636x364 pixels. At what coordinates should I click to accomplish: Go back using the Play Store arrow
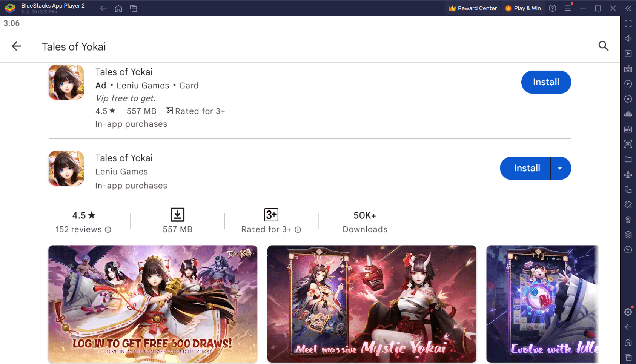click(x=16, y=46)
